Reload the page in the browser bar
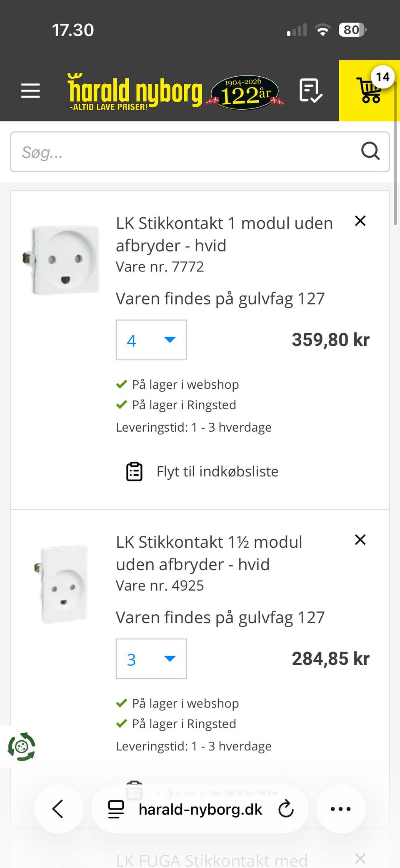This screenshot has width=400, height=868. pos(286,809)
